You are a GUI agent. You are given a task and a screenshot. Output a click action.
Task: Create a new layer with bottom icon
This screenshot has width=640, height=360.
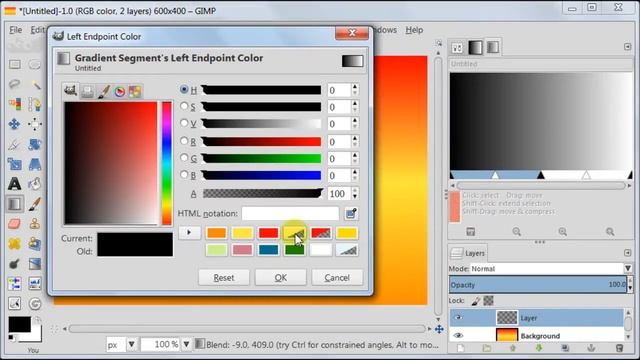coord(460,348)
